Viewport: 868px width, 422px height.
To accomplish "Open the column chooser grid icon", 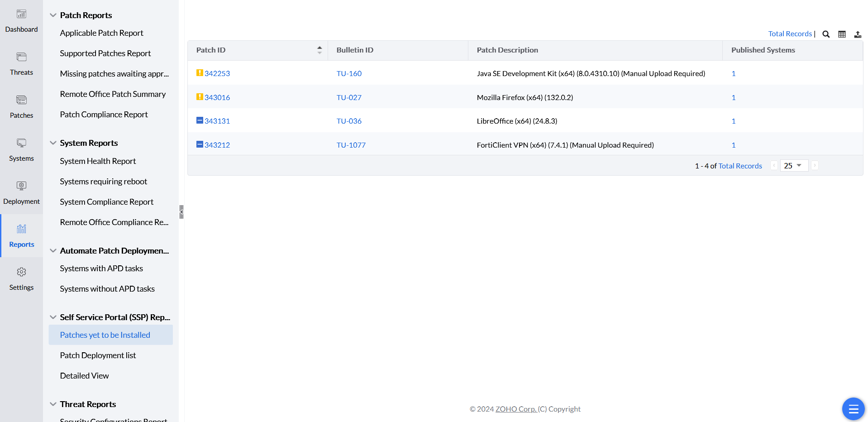I will coord(842,34).
